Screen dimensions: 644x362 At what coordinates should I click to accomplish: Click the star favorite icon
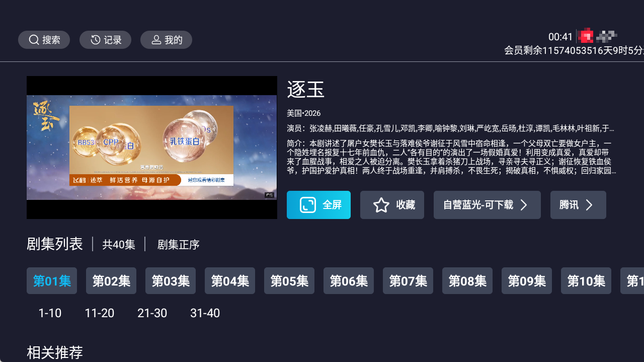381,205
